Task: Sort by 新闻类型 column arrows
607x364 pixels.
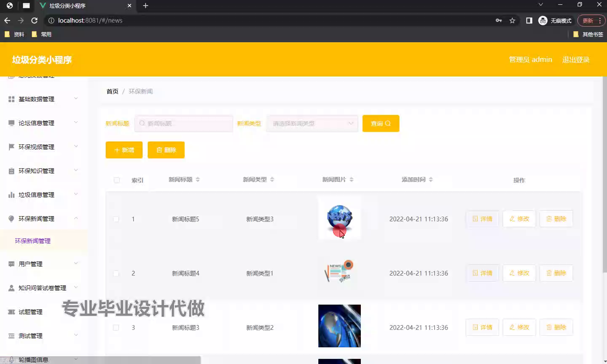Action: (x=272, y=179)
